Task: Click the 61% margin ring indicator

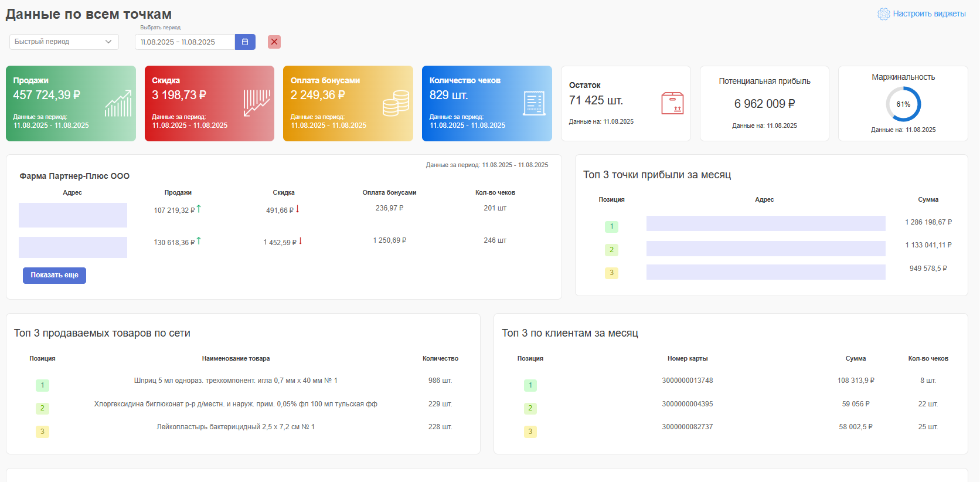Action: (x=903, y=104)
